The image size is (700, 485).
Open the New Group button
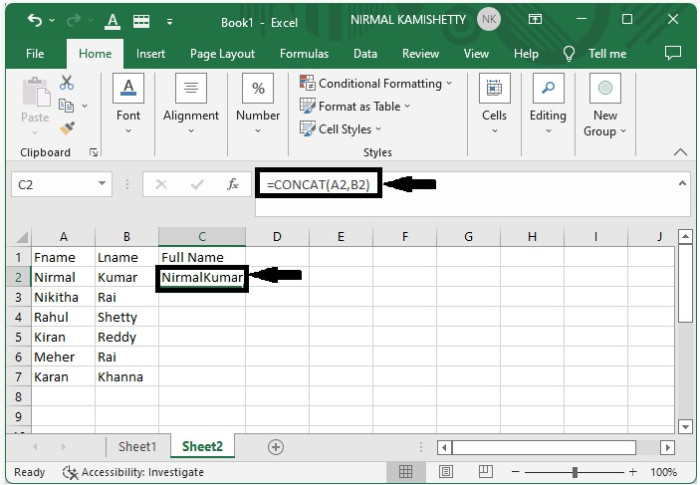pos(605,107)
